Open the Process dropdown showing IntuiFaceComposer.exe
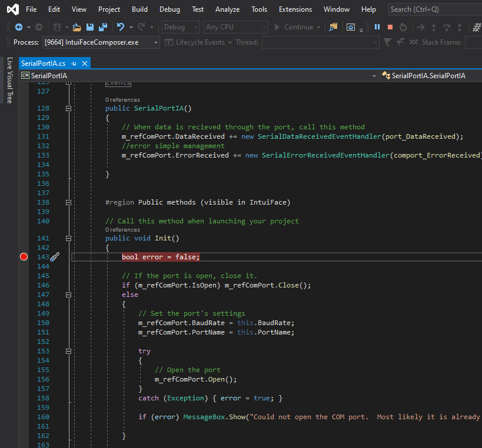 pyautogui.click(x=155, y=42)
